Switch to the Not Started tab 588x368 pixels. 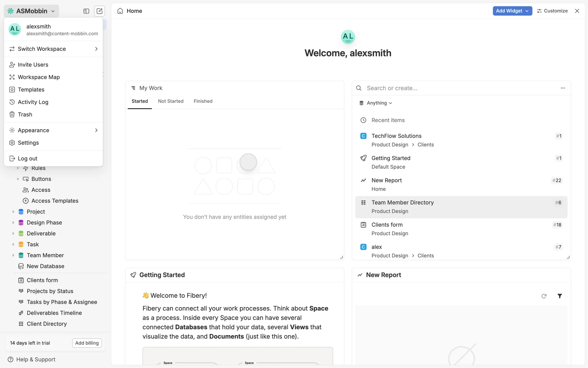tap(171, 101)
